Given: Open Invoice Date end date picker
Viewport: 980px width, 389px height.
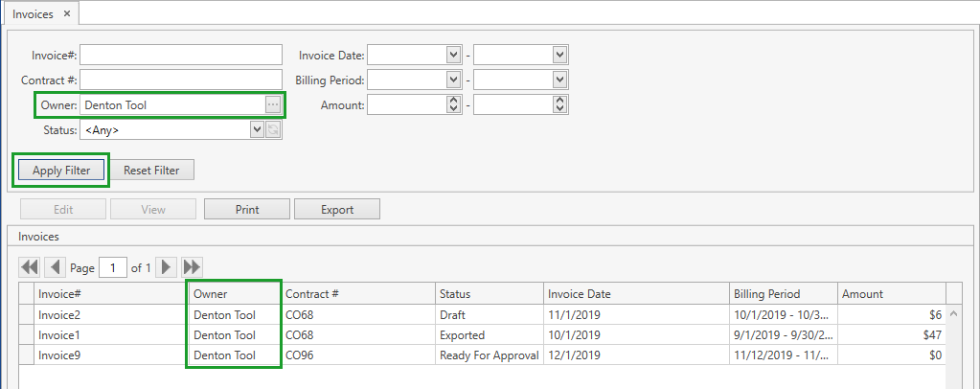Looking at the screenshot, I should click(x=560, y=55).
